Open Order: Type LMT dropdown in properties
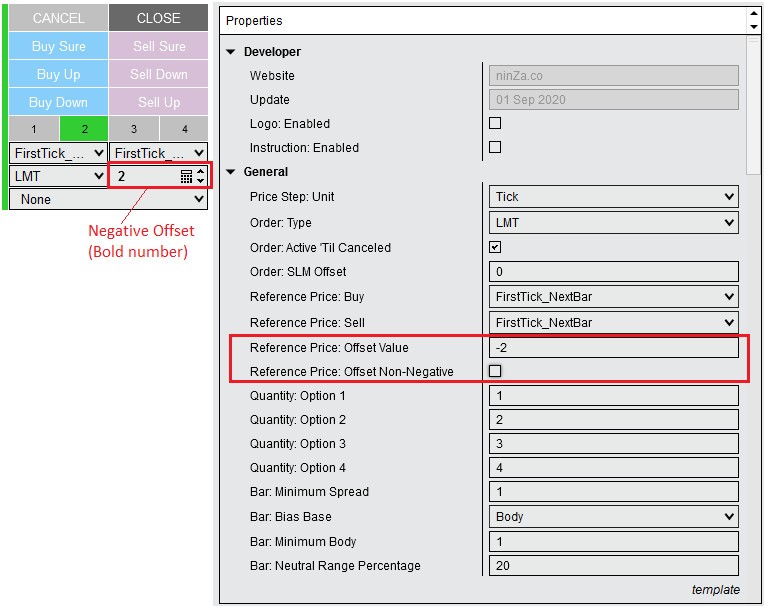The width and height of the screenshot is (764, 606). click(614, 222)
